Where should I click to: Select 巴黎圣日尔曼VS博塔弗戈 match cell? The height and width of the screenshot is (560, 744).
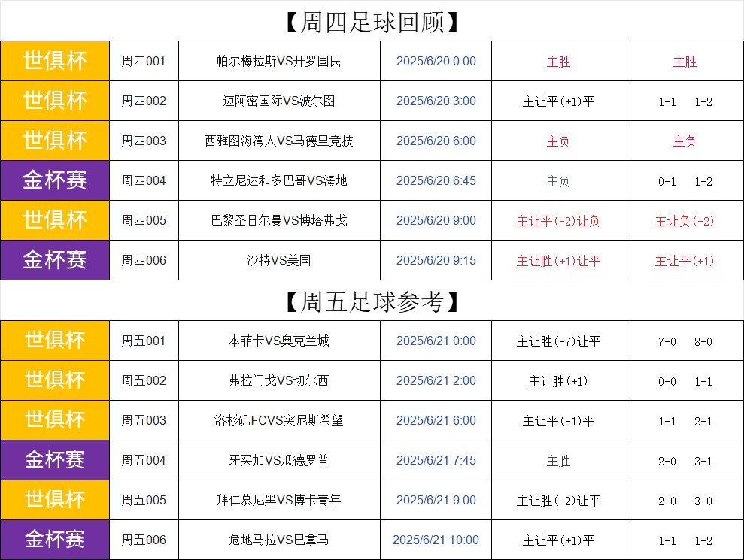[279, 220]
